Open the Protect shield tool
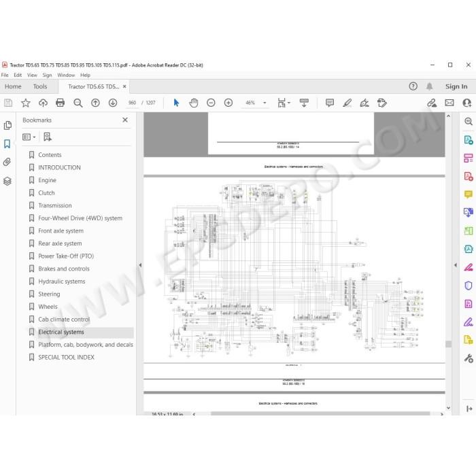The image size is (476, 476). pos(469,286)
